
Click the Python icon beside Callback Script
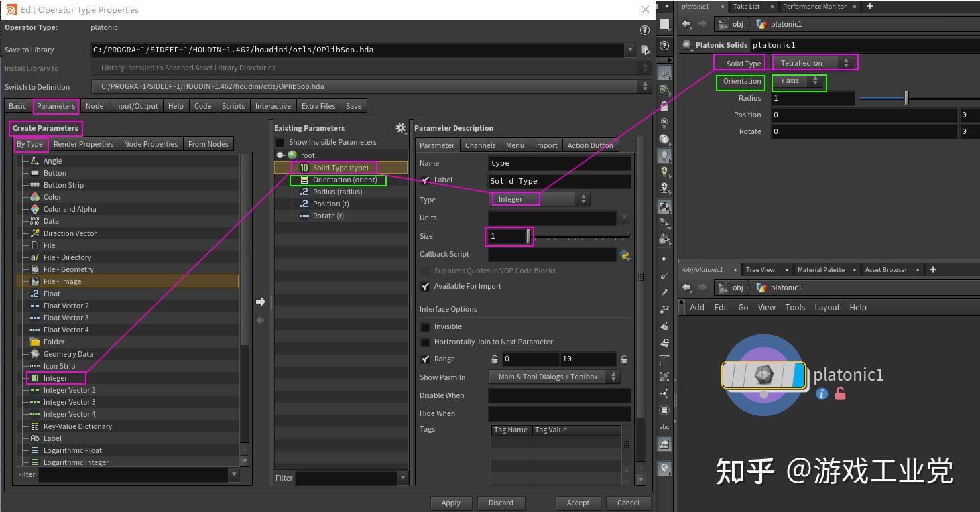(625, 254)
